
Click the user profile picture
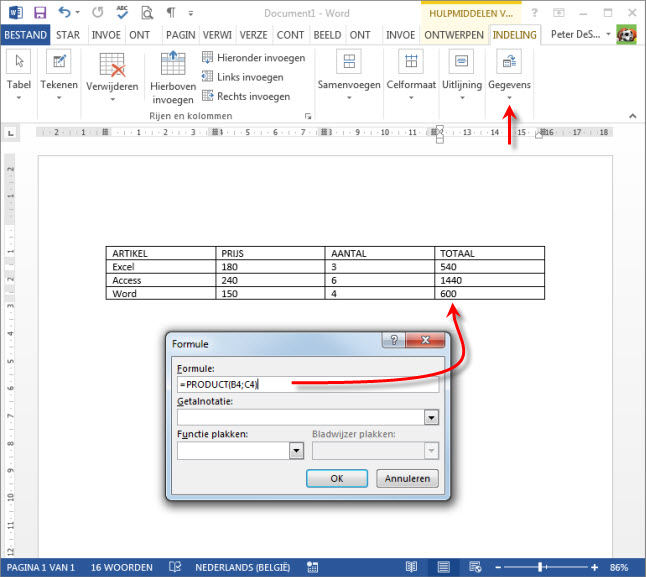(x=627, y=35)
